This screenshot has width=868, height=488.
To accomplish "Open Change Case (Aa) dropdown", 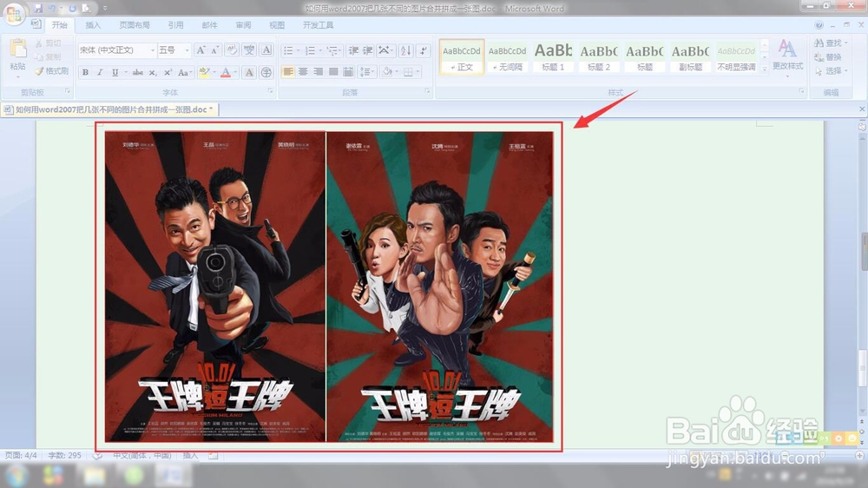I will [185, 73].
